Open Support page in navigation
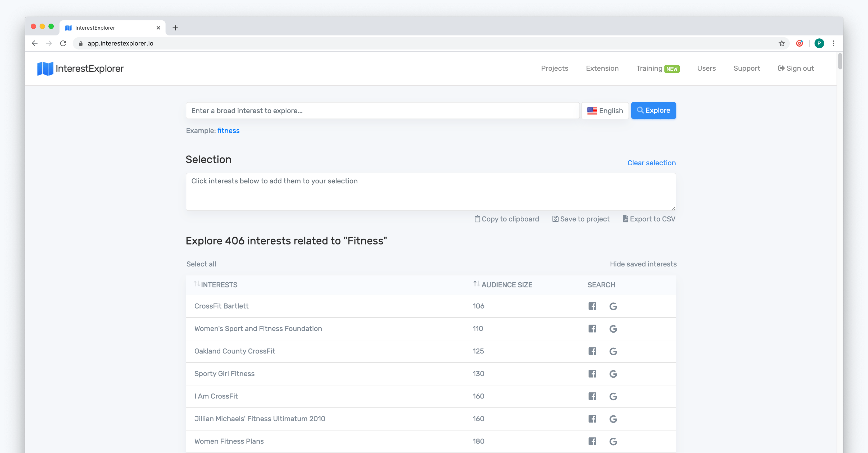 (x=747, y=69)
